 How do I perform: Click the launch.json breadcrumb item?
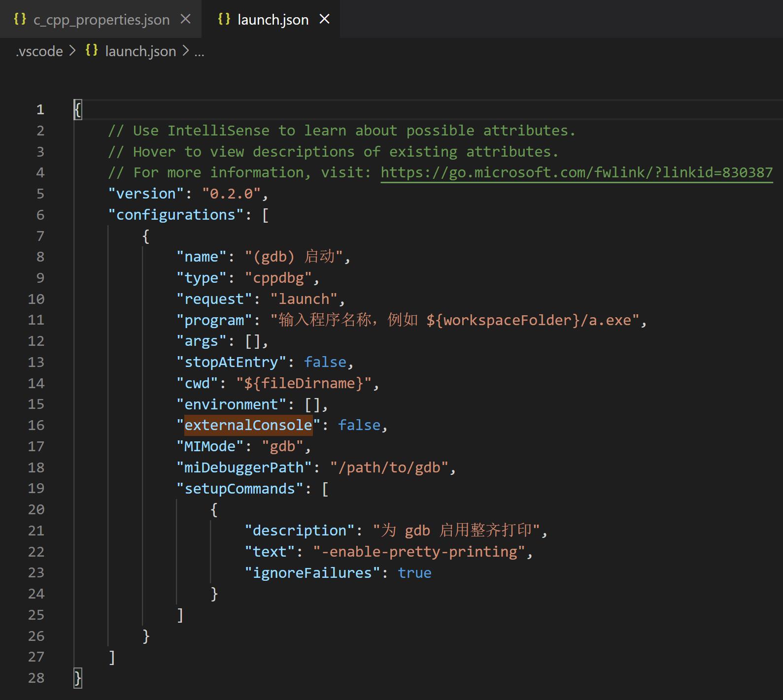[x=140, y=51]
